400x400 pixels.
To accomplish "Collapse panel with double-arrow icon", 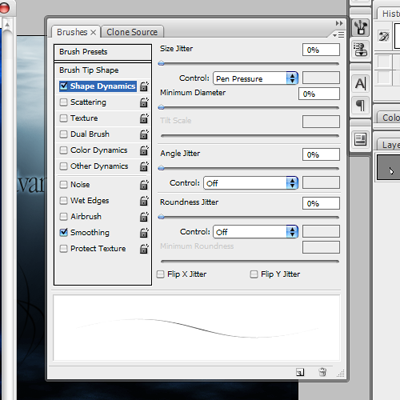I will point(339,23).
